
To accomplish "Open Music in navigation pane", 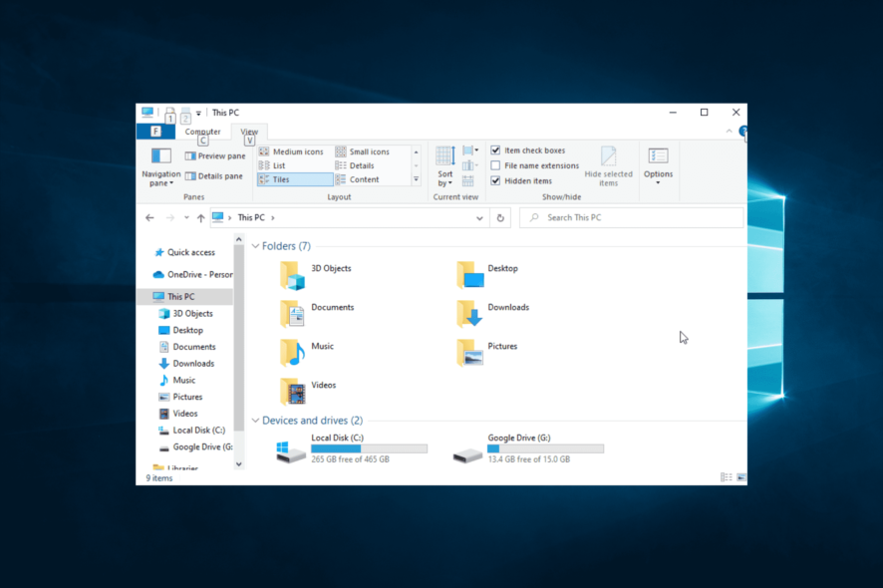I will coord(183,381).
